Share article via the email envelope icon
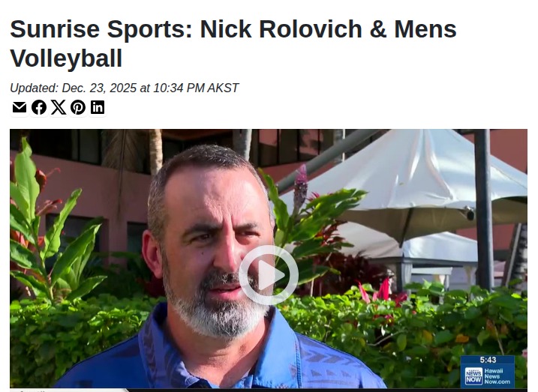538x392 pixels. [x=20, y=107]
